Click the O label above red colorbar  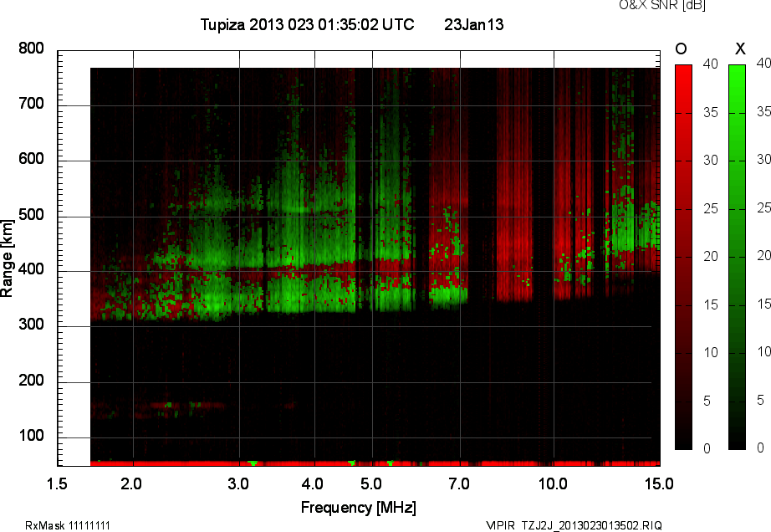[681, 48]
